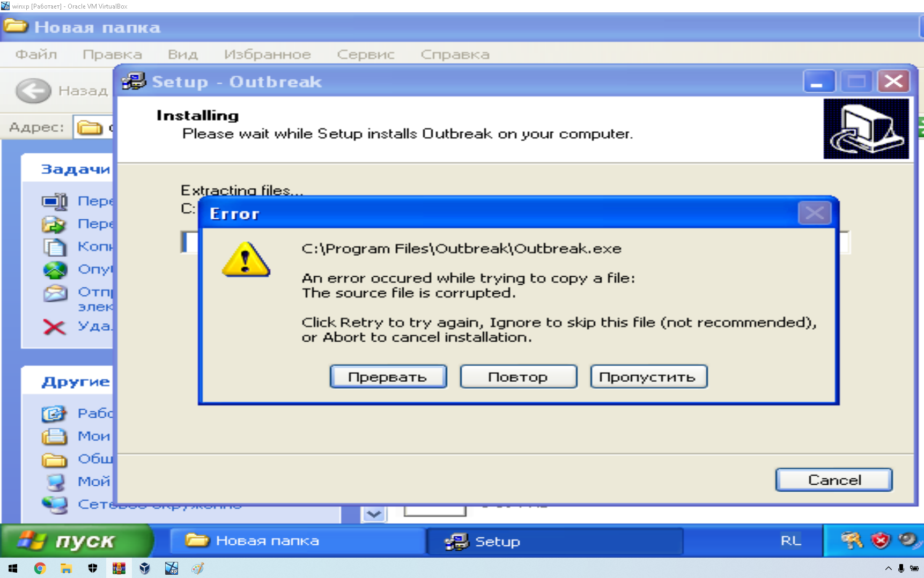The height and width of the screenshot is (578, 924).
Task: Click the network places icon beside 'Сет' link
Action: coord(55,505)
